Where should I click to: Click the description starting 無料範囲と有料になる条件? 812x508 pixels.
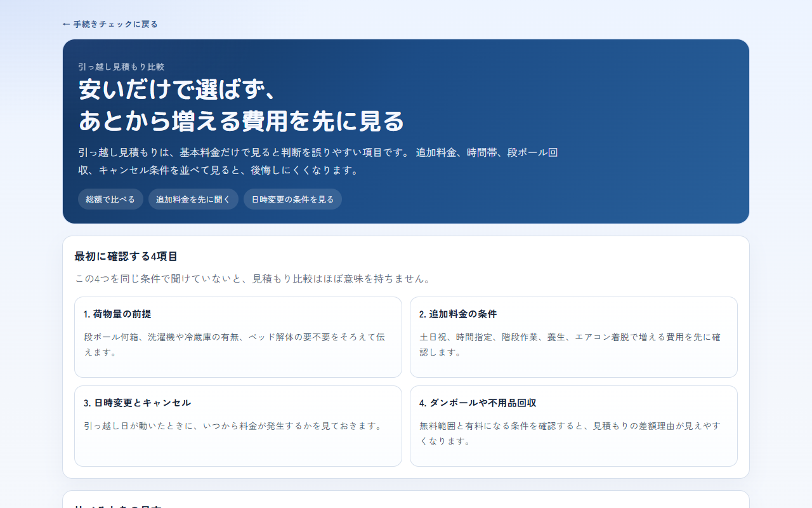coord(570,434)
